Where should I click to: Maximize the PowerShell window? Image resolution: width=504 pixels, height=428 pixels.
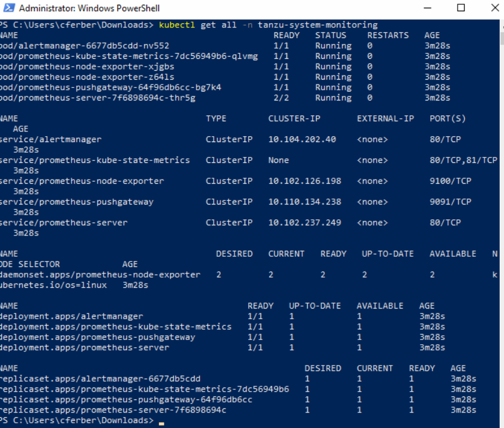coord(461,8)
